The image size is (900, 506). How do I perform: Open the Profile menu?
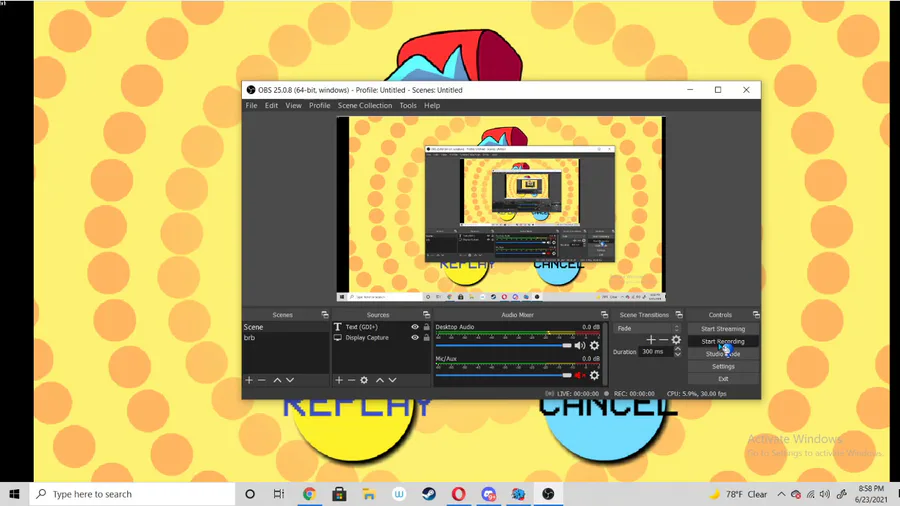(x=319, y=106)
